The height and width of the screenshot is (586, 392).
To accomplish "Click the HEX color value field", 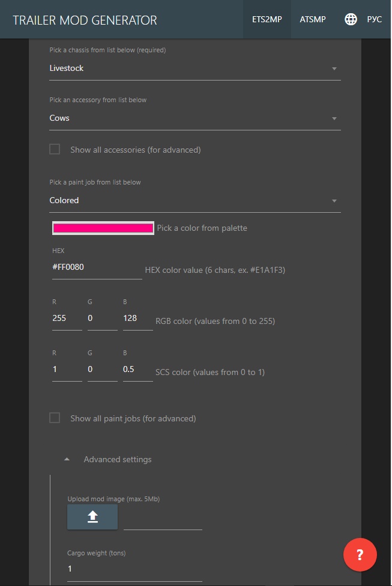I will tap(97, 267).
